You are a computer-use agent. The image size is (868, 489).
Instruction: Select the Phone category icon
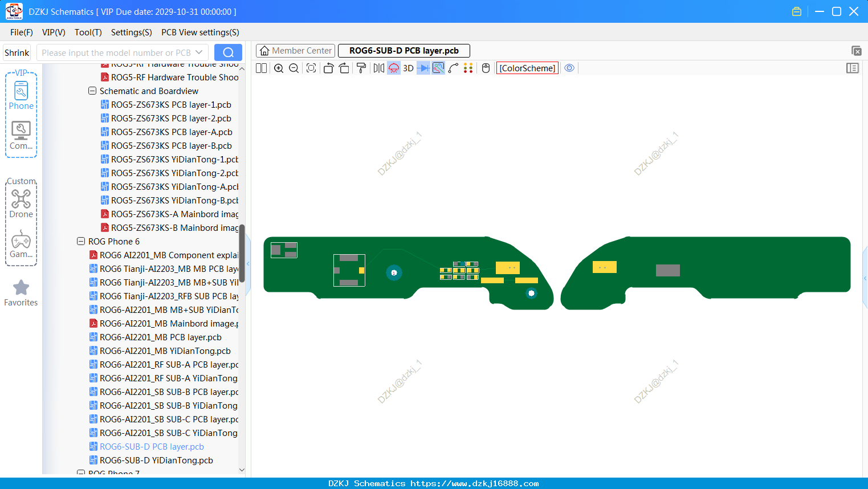[x=21, y=96]
